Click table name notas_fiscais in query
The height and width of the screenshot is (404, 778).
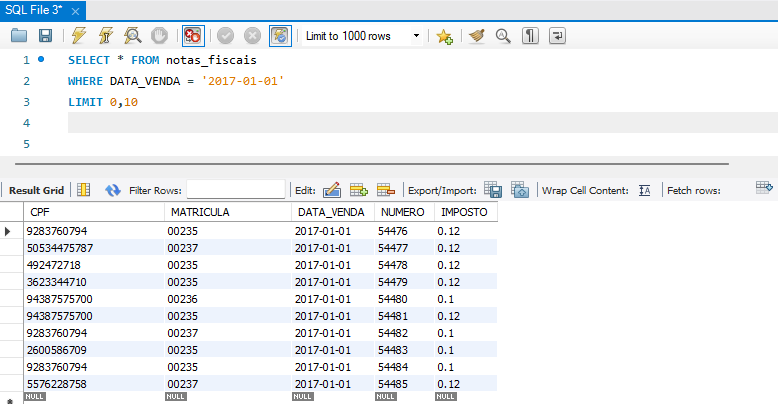click(x=211, y=60)
